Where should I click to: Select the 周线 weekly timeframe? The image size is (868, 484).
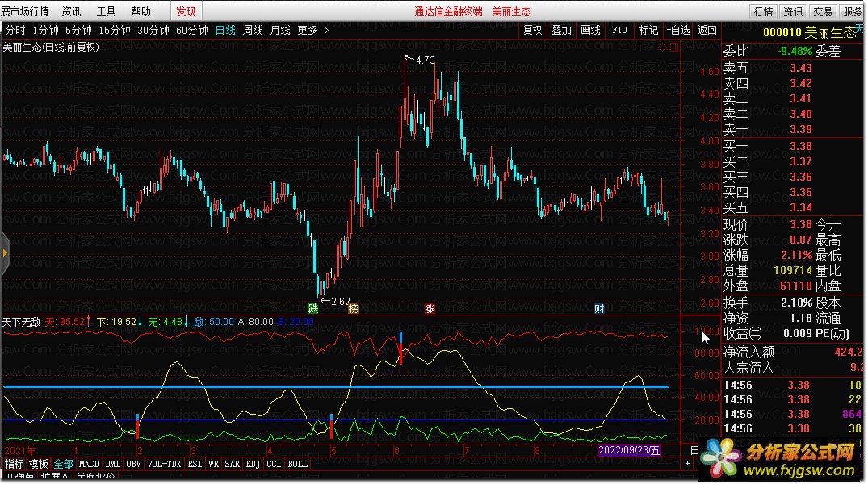tap(253, 30)
